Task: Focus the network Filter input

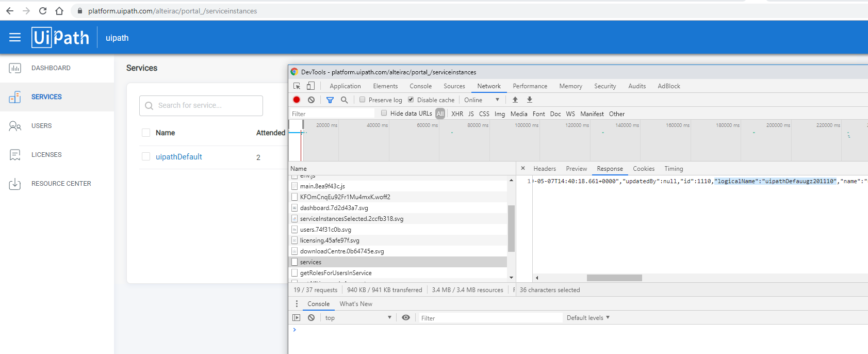Action: coord(333,114)
